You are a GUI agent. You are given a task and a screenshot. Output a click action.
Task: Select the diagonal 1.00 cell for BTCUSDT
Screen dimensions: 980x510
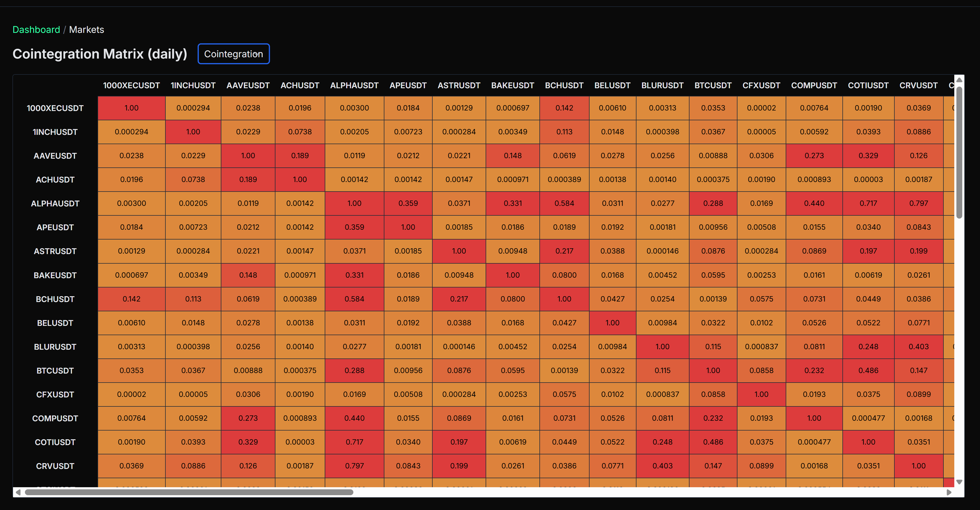[x=713, y=370]
